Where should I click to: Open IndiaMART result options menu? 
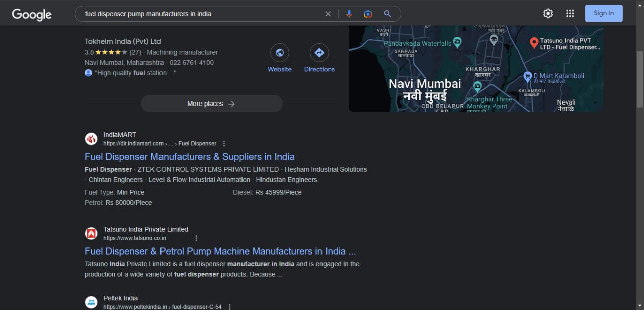(x=224, y=144)
